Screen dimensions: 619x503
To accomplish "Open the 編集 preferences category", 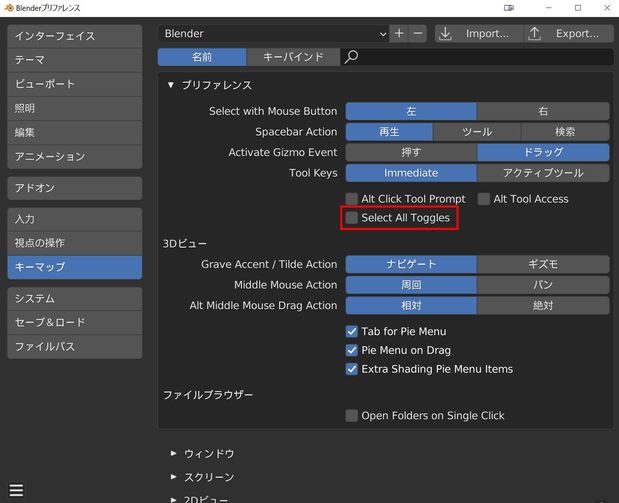I will (x=75, y=133).
